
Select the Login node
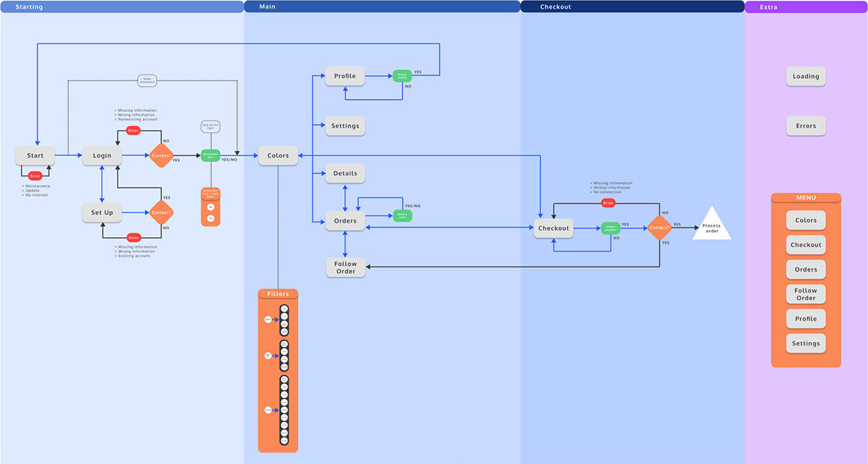point(102,155)
